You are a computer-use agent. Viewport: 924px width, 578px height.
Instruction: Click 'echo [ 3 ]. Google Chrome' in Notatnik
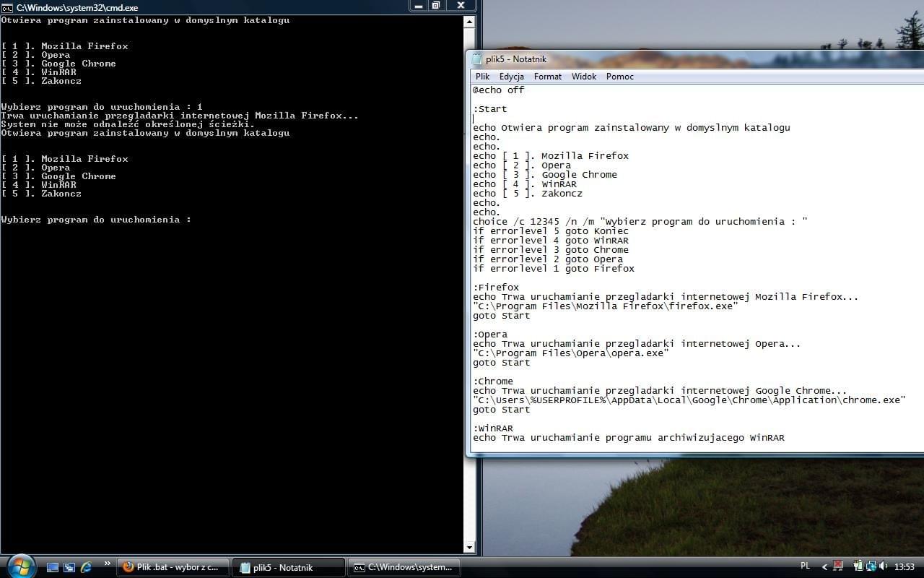545,175
